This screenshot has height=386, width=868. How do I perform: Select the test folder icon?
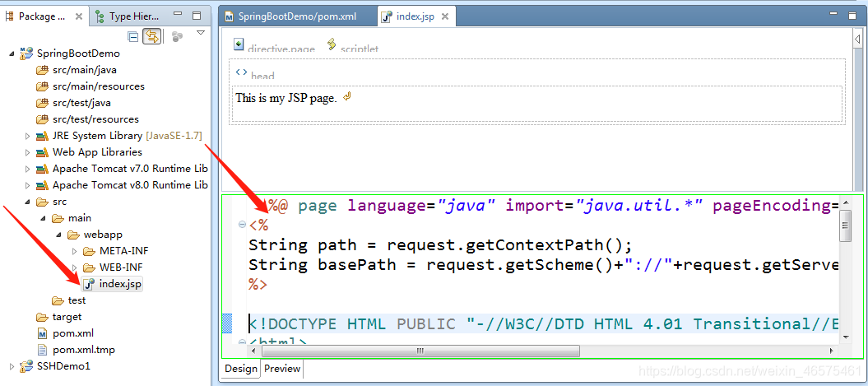point(58,300)
